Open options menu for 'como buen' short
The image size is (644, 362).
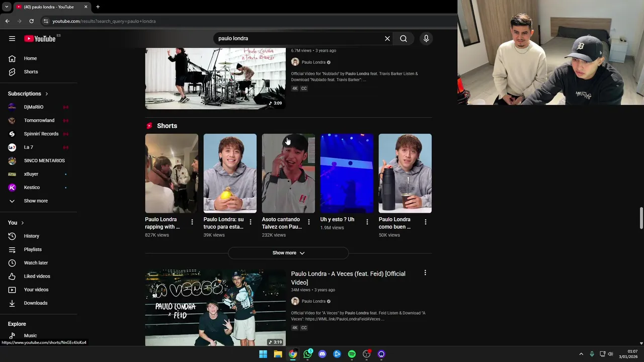[426, 222]
